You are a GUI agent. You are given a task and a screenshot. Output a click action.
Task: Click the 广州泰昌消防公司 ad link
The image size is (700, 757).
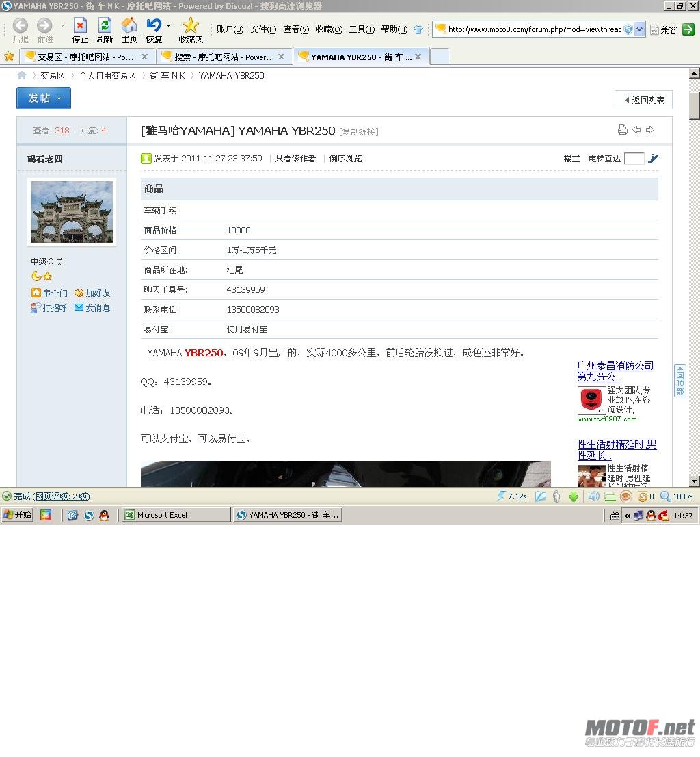pyautogui.click(x=615, y=371)
